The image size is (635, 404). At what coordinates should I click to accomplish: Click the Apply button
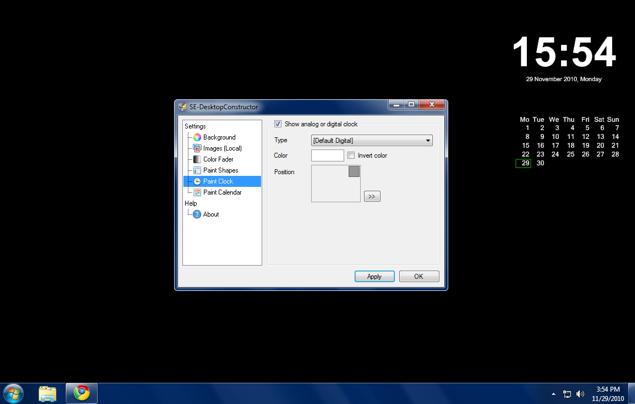click(x=374, y=276)
